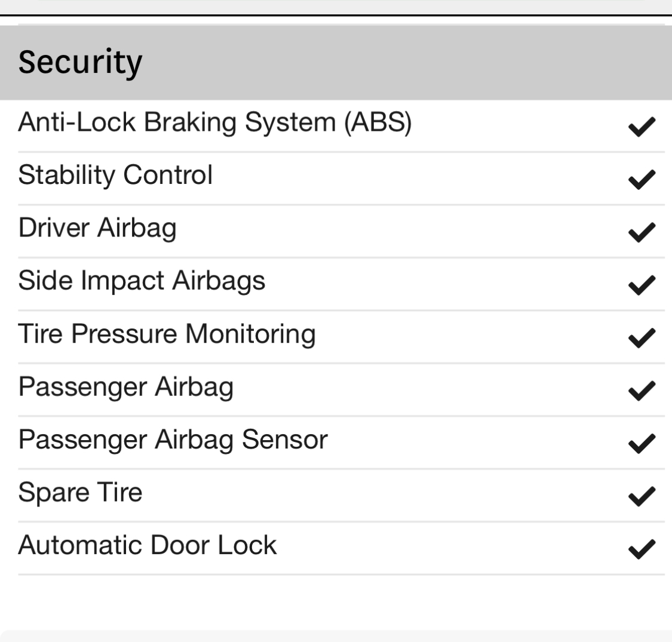Click the Passenger Airbag checkmark icon
Image resolution: width=672 pixels, height=642 pixels.
pyautogui.click(x=642, y=391)
